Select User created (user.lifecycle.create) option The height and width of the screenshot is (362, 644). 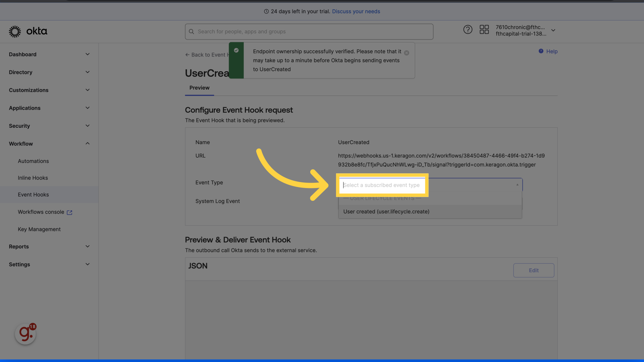(386, 212)
